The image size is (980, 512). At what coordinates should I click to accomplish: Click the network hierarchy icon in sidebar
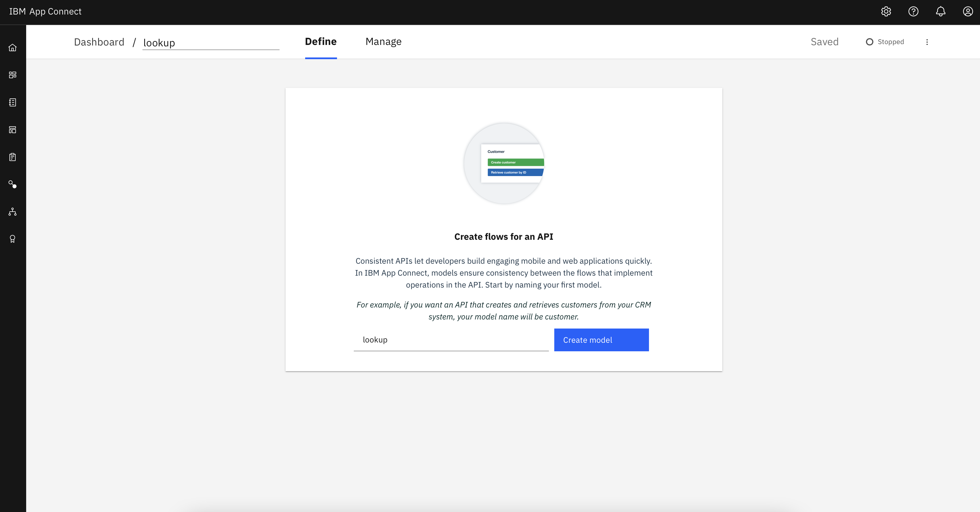coord(13,212)
